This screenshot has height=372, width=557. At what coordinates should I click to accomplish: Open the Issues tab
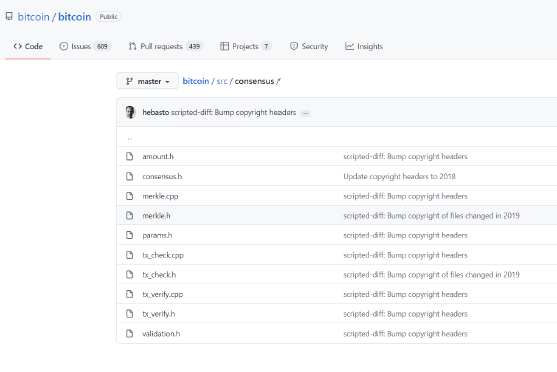pos(85,46)
